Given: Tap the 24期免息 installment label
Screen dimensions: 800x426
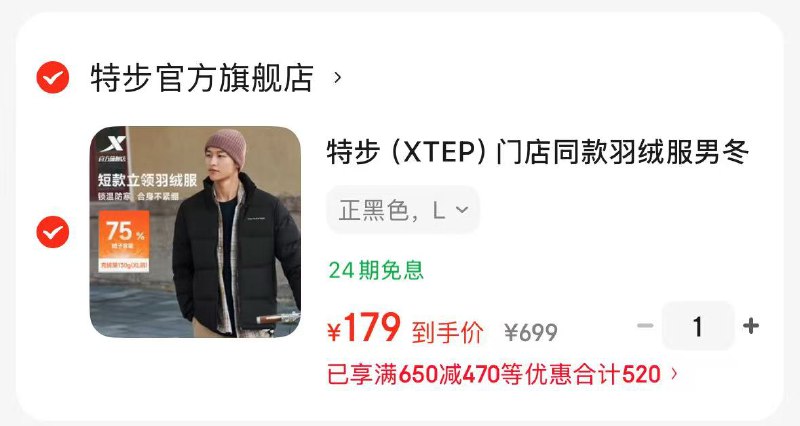Looking at the screenshot, I should [376, 270].
